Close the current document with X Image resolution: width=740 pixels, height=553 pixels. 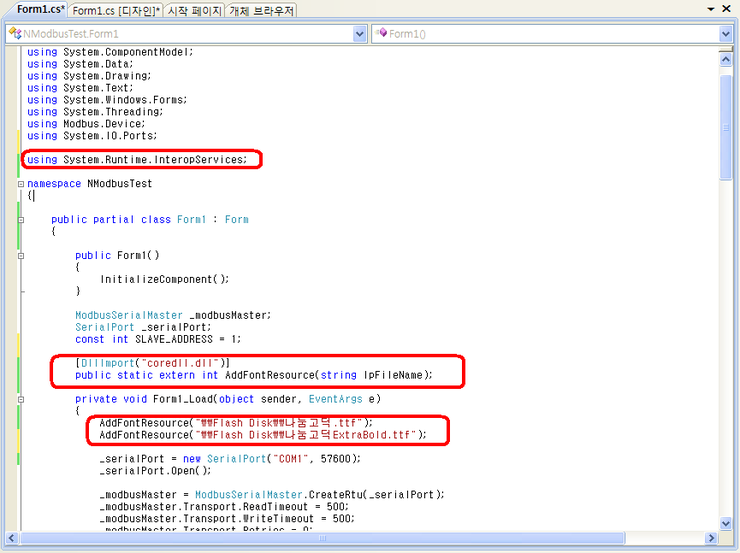(728, 10)
